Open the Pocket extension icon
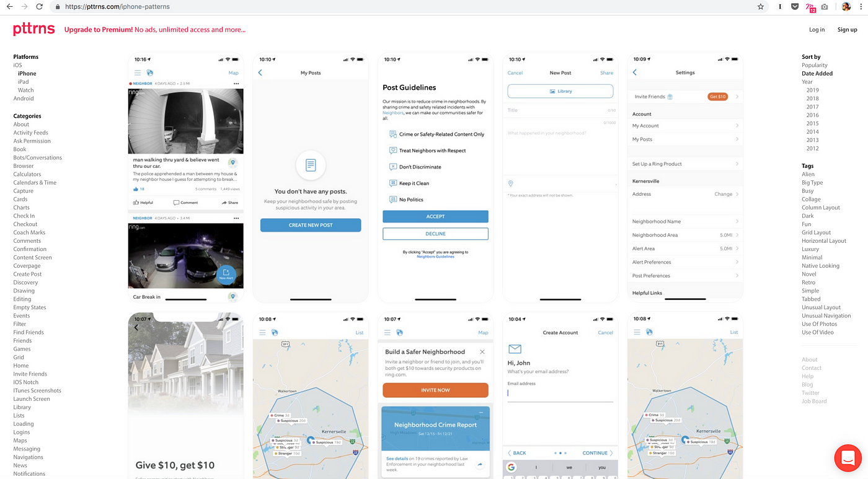Screen dimensions: 868x479 coord(795,7)
